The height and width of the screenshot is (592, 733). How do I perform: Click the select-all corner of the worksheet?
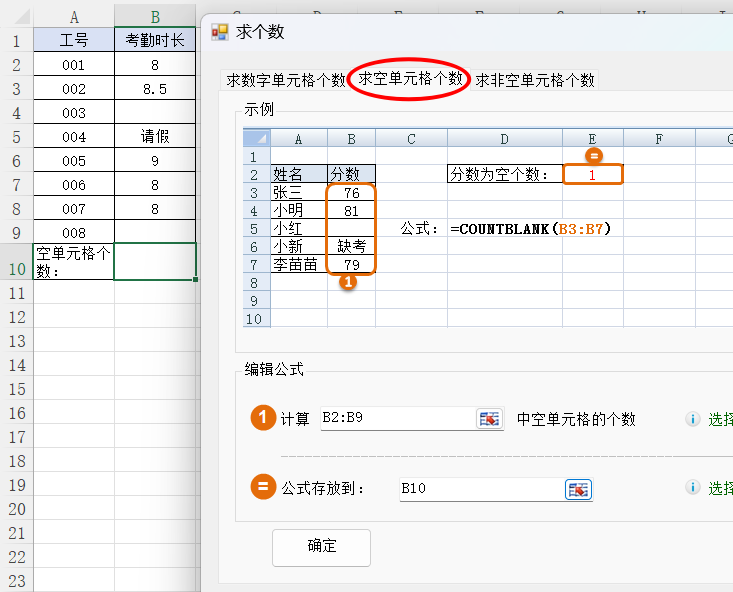tap(16, 17)
